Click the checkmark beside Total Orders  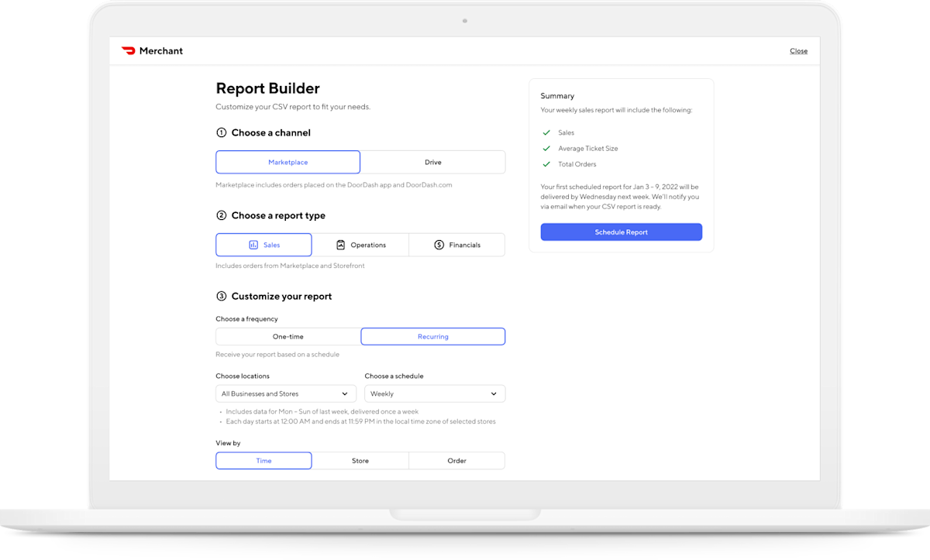[x=546, y=164]
